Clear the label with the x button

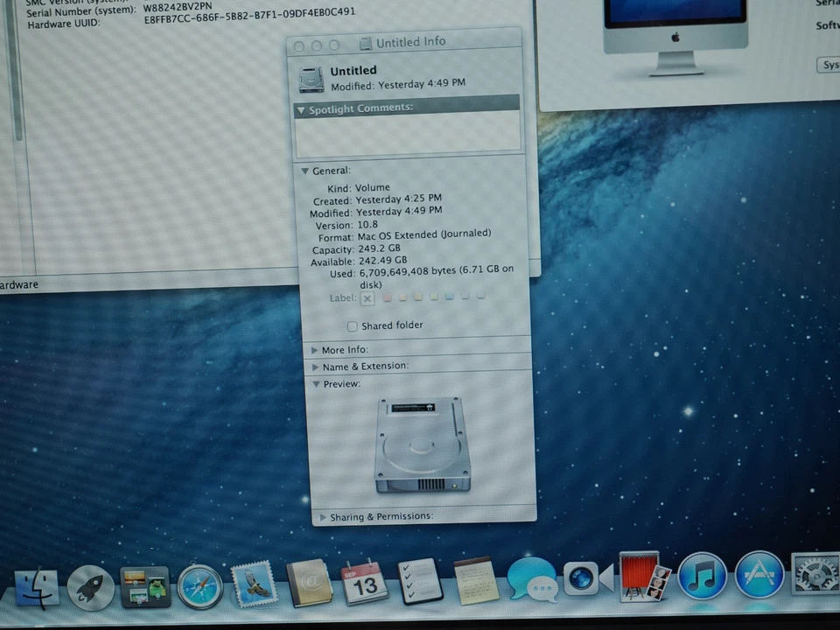[367, 297]
